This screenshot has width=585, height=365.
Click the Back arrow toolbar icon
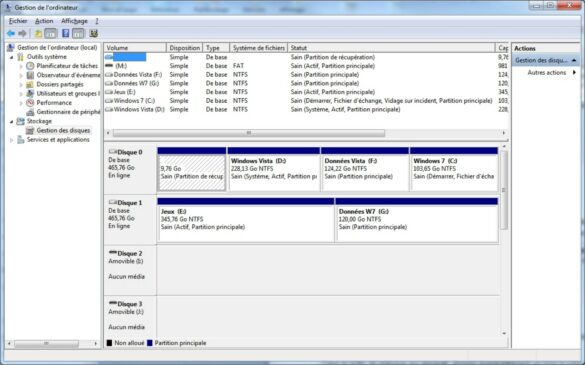[11, 34]
